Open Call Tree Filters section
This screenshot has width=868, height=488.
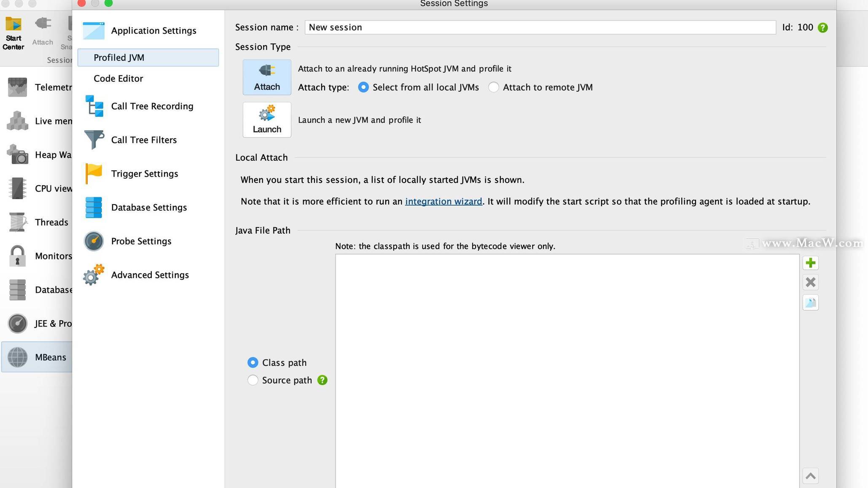coord(143,140)
